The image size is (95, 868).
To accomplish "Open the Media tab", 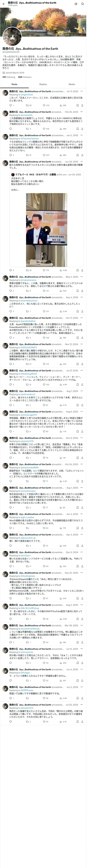I will pyautogui.click(x=72, y=84).
